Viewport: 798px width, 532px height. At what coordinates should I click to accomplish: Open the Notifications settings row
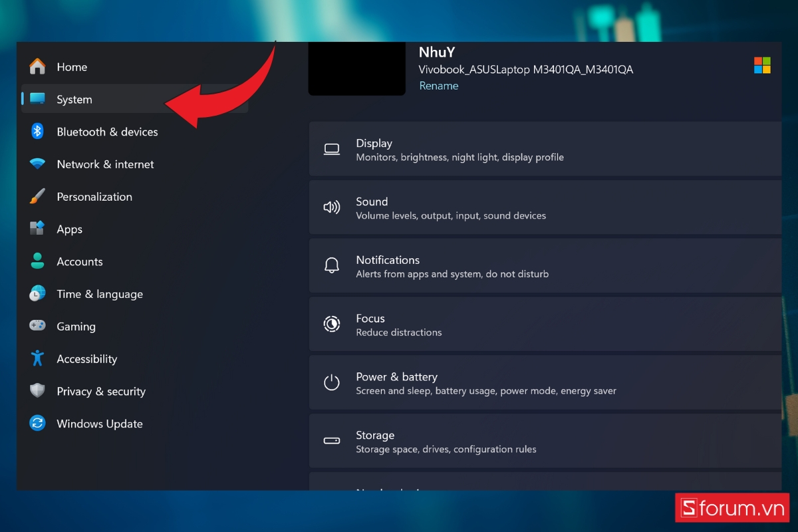point(545,266)
